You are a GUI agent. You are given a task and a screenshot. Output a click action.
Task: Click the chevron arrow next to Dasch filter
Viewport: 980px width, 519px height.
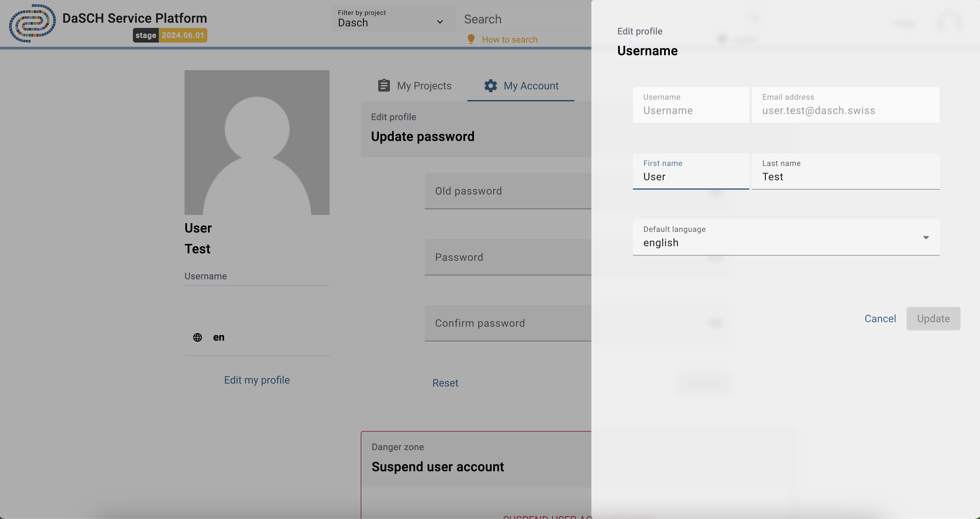pos(440,22)
